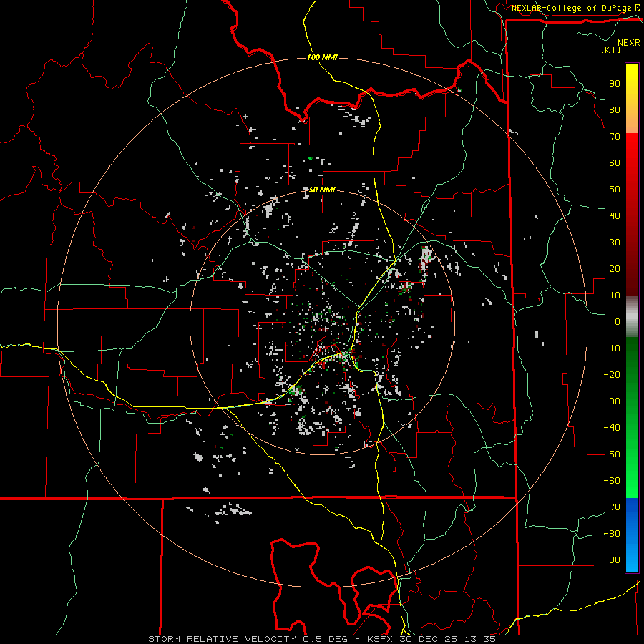Screen dimensions: 644x644
Task: Click the -30 value on the velocity scale
Action: 612,401
